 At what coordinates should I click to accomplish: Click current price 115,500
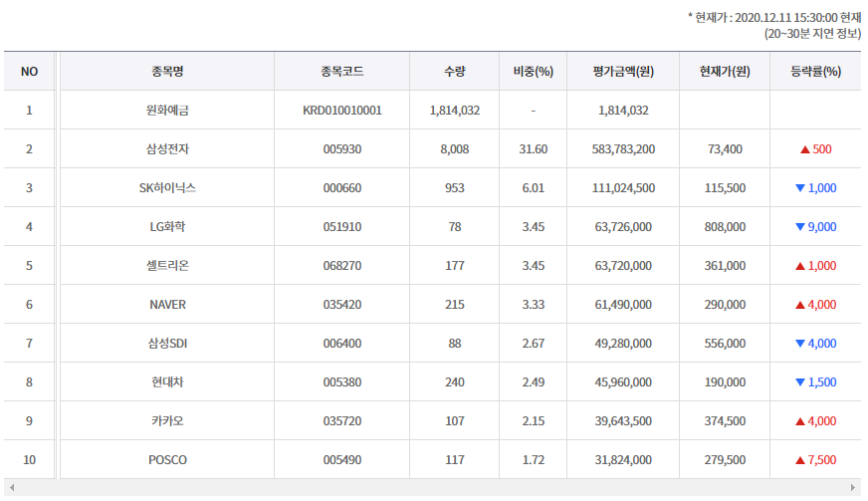[725, 188]
